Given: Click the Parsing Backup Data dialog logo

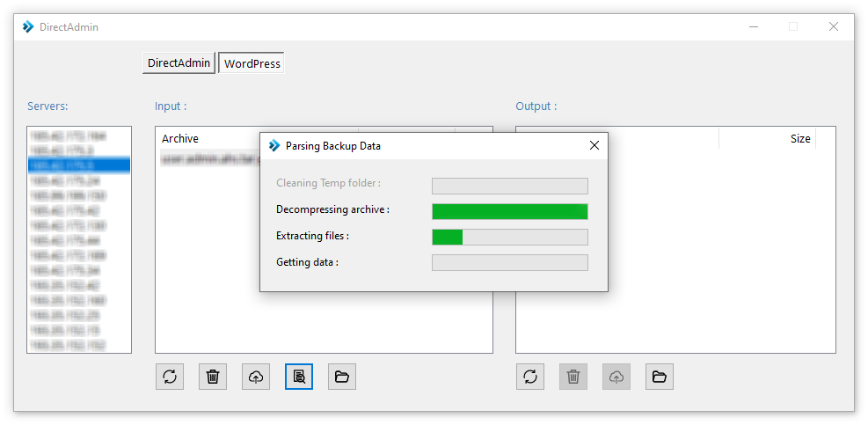Looking at the screenshot, I should coord(274,146).
